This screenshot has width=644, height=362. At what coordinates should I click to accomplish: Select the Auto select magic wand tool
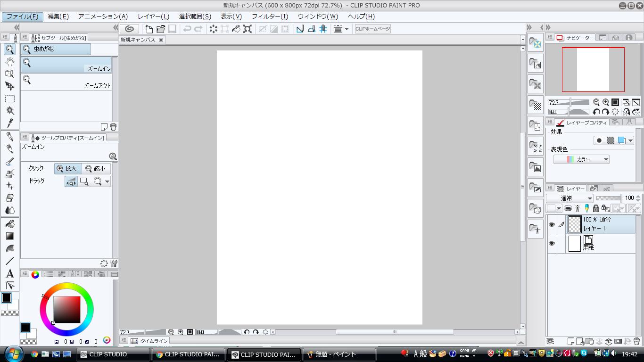(x=9, y=111)
